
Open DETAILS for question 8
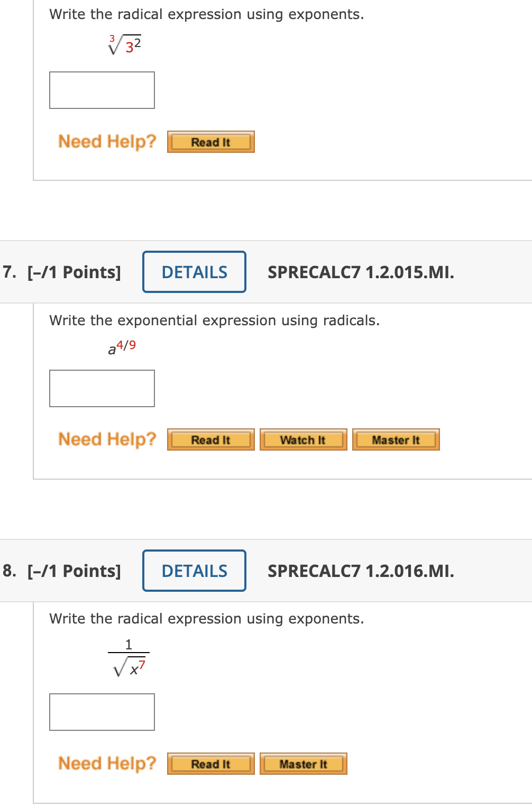[194, 571]
